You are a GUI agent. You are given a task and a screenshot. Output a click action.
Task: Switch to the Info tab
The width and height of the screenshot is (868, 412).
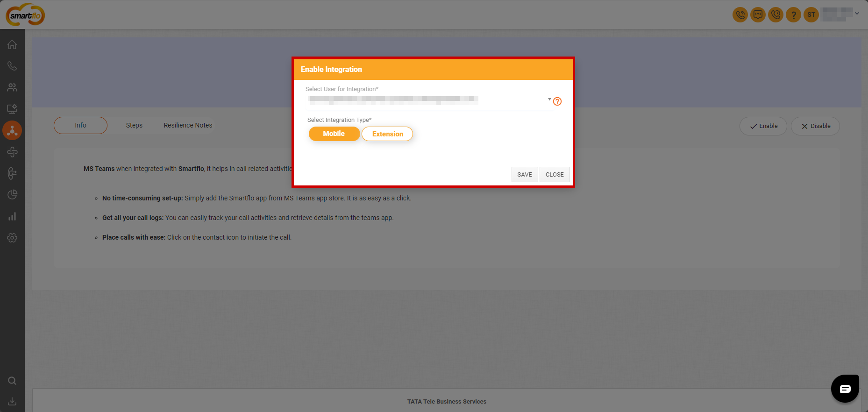(80, 125)
